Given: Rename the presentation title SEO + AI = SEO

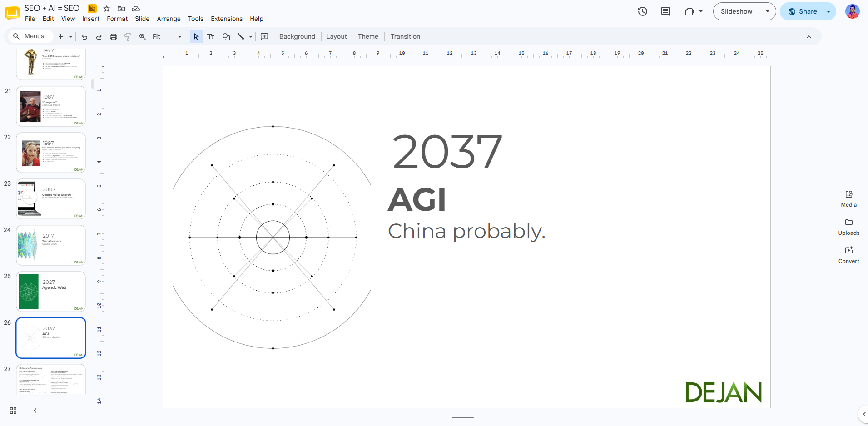Looking at the screenshot, I should tap(52, 8).
